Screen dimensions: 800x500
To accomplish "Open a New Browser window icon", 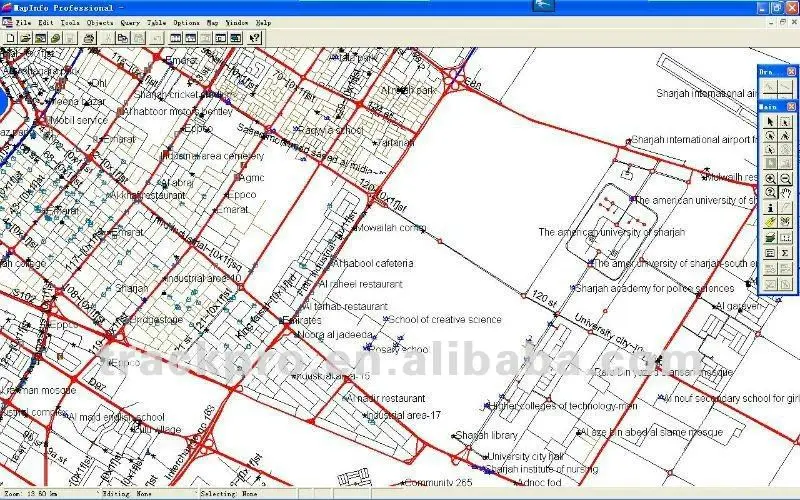I will [x=176, y=38].
